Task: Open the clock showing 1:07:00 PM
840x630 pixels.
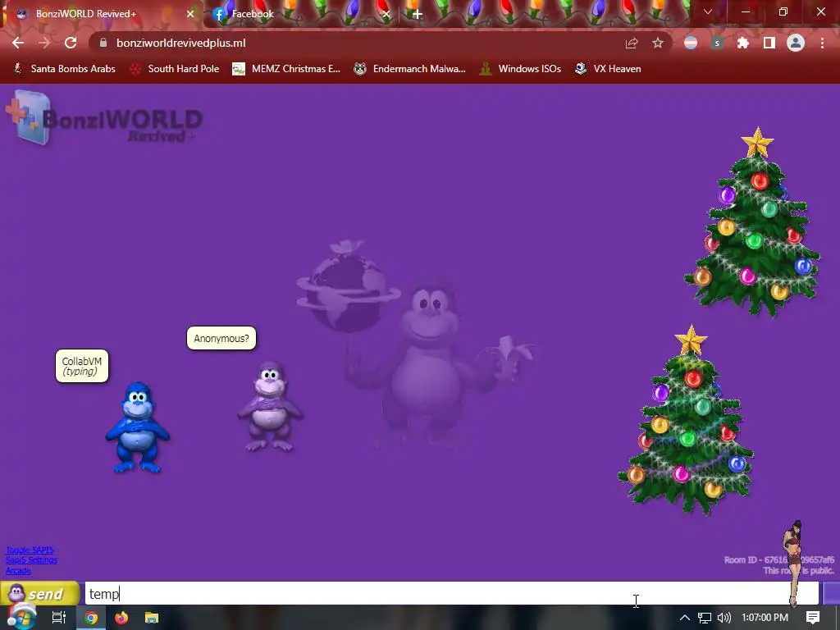Action: (765, 618)
